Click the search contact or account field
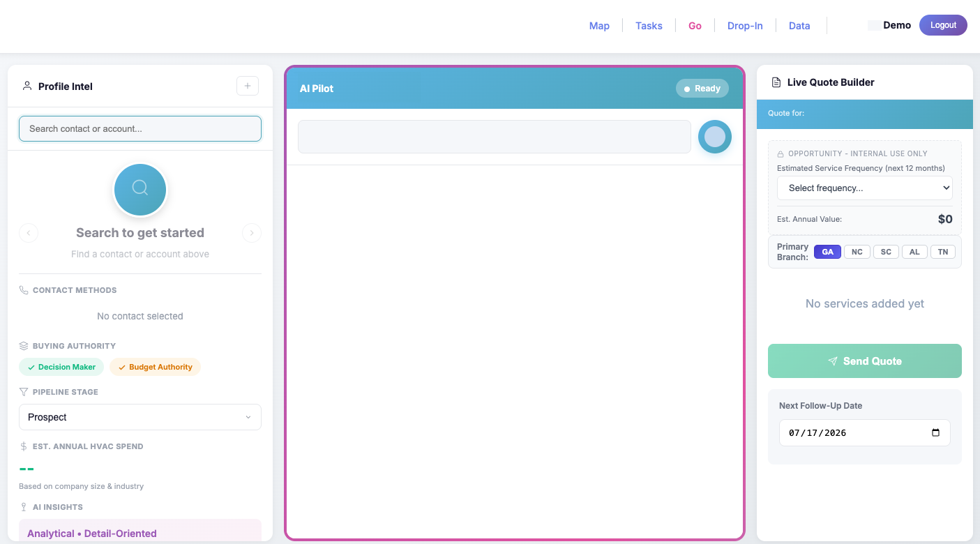 [x=140, y=128]
